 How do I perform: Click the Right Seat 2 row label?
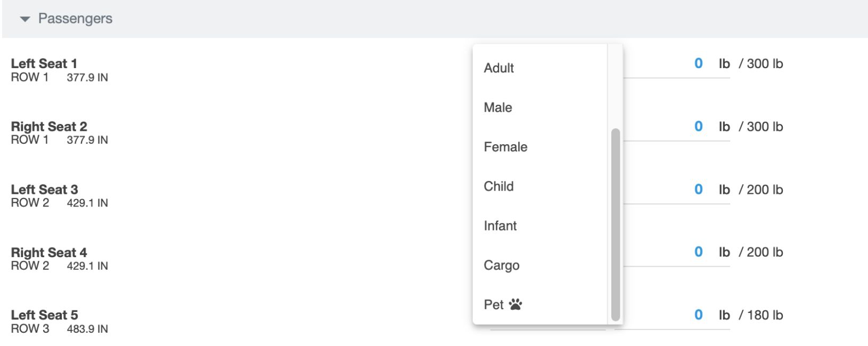click(x=49, y=127)
